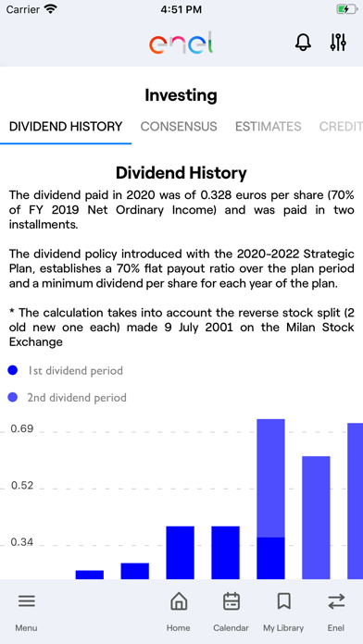
Task: Select the tallest stacked bar's light upper segment
Action: 271,478
